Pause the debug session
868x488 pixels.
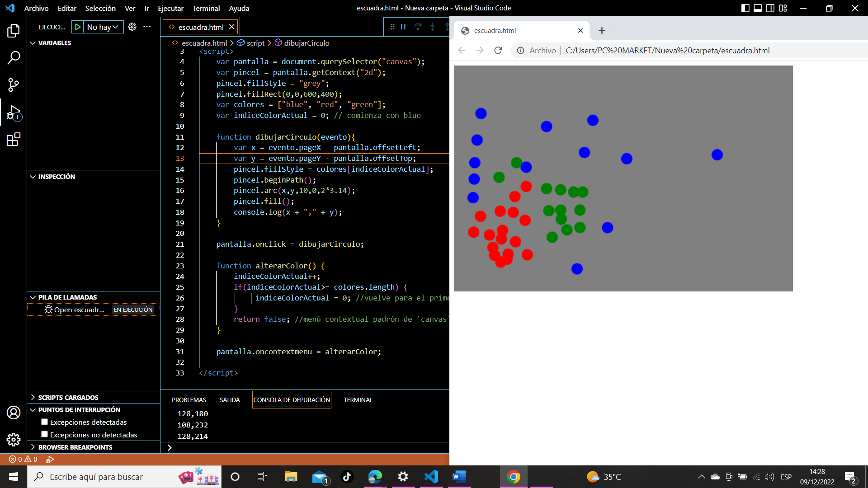point(403,27)
